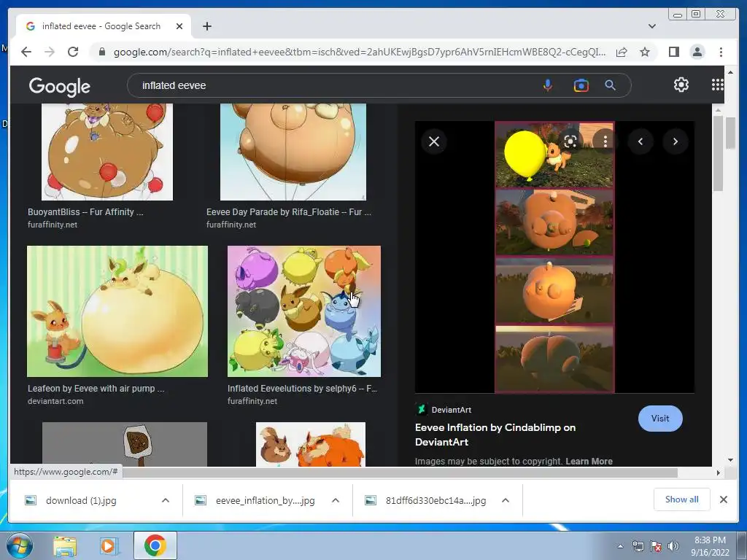This screenshot has width=747, height=560.
Task: Show previous image in preview panel
Action: pos(640,141)
